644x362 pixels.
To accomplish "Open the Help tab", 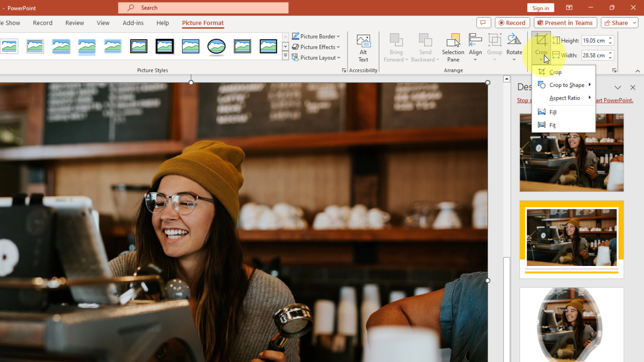I will [x=163, y=23].
